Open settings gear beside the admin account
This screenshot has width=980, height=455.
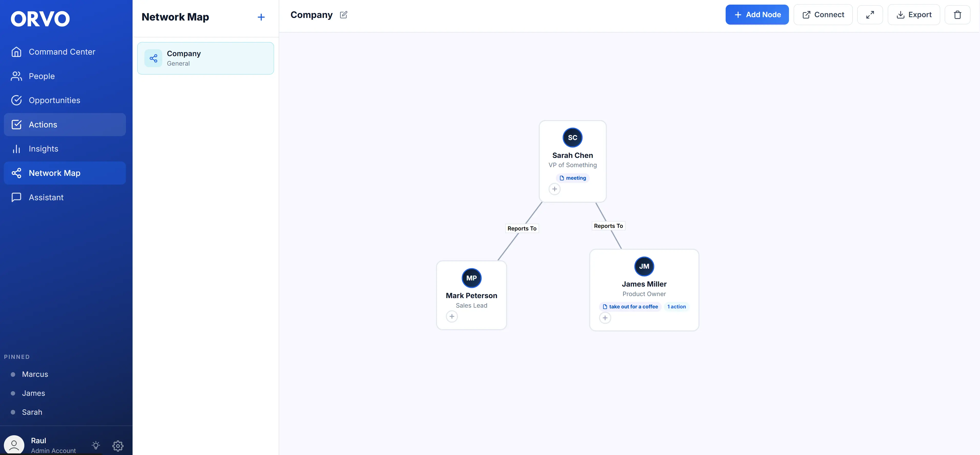tap(117, 446)
